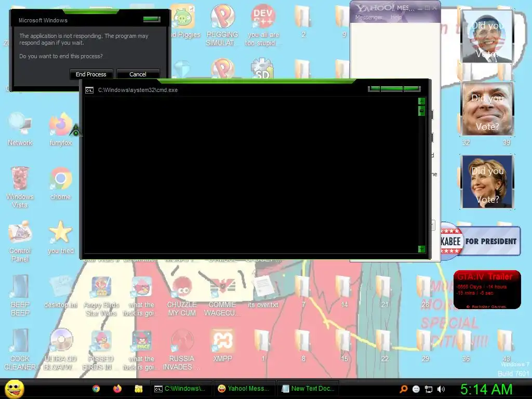This screenshot has width=532, height=399.
Task: Open the Dev-C++ 'you all are too stupid' icon
Action: click(263, 25)
